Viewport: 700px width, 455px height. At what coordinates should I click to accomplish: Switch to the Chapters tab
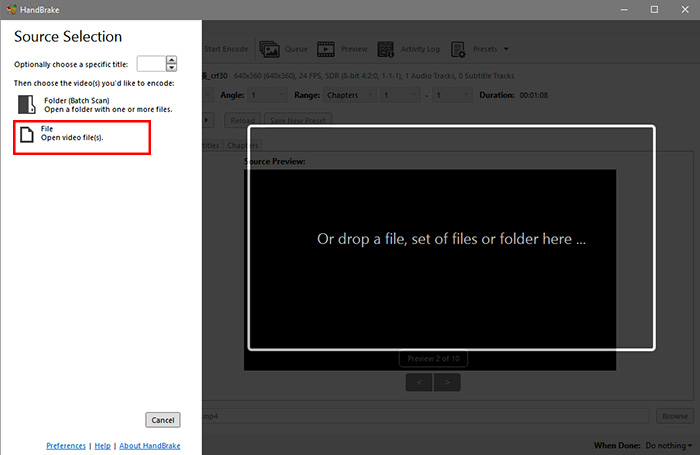[242, 145]
